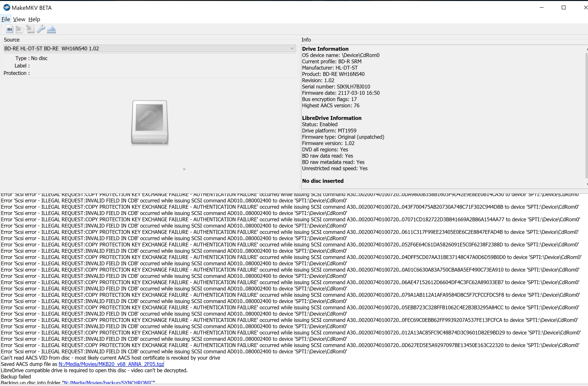Click the Open files toolbar icon
The height and width of the screenshot is (386, 588).
coord(10,29)
